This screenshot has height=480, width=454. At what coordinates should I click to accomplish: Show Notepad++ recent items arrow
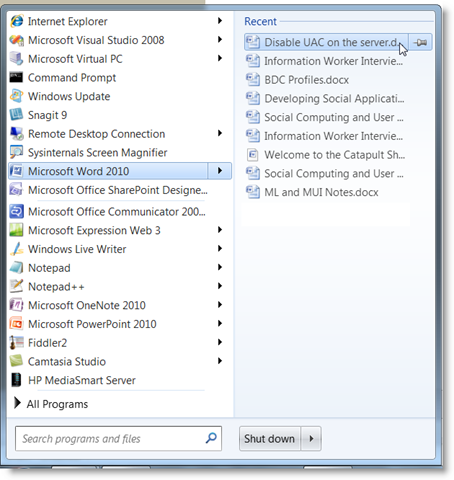coord(220,286)
